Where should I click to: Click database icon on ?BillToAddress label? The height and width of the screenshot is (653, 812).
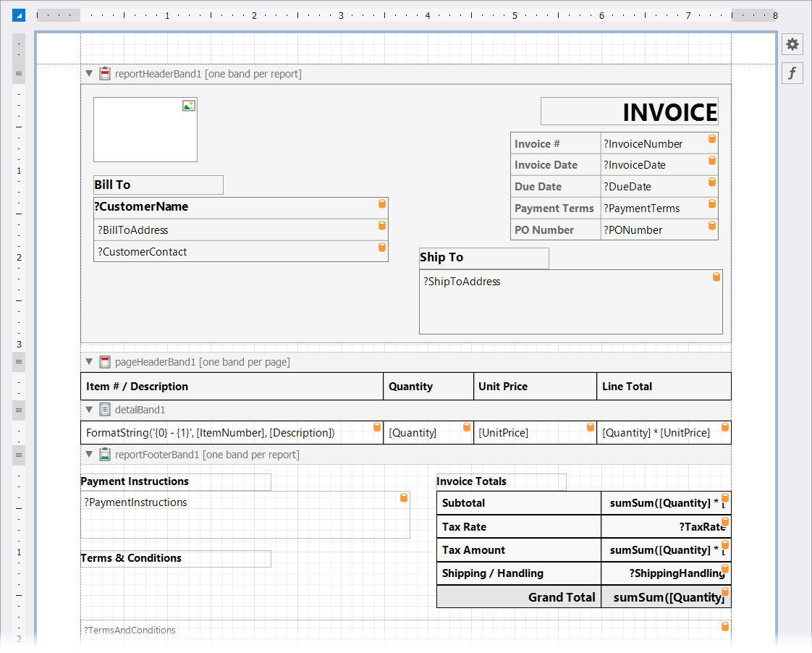382,226
